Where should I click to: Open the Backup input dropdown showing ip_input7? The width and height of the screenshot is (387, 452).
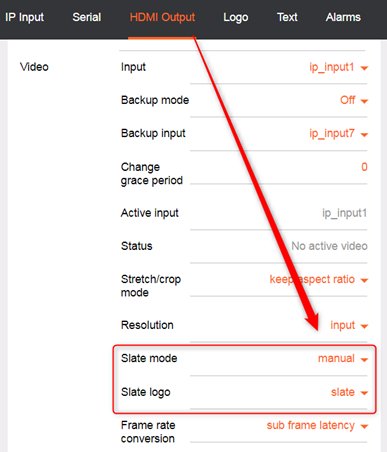338,134
